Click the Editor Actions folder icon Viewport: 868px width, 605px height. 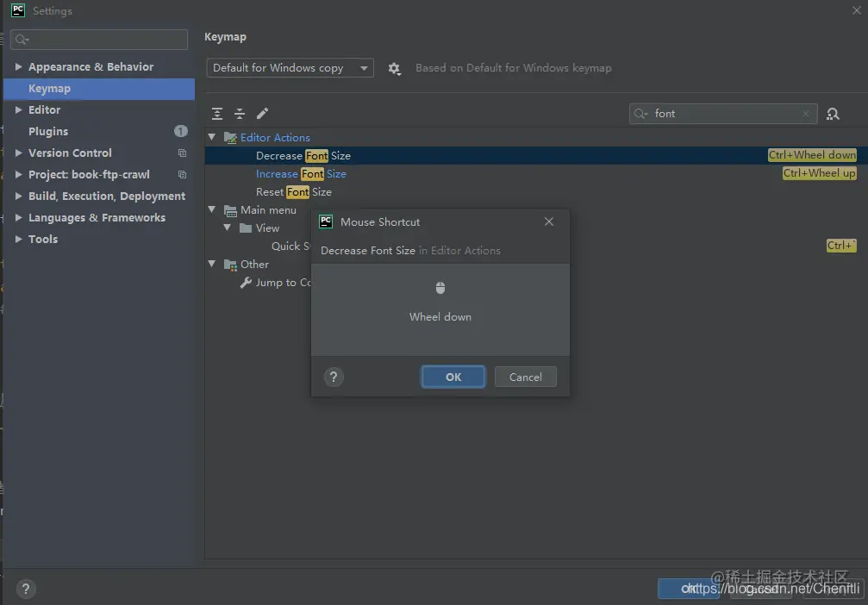pos(230,138)
